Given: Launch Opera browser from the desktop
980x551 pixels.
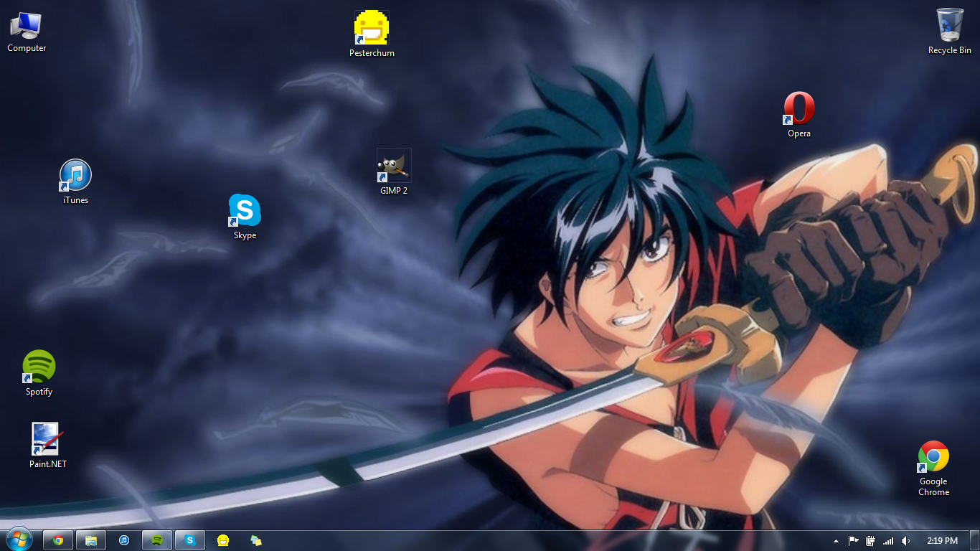Looking at the screenshot, I should (798, 108).
